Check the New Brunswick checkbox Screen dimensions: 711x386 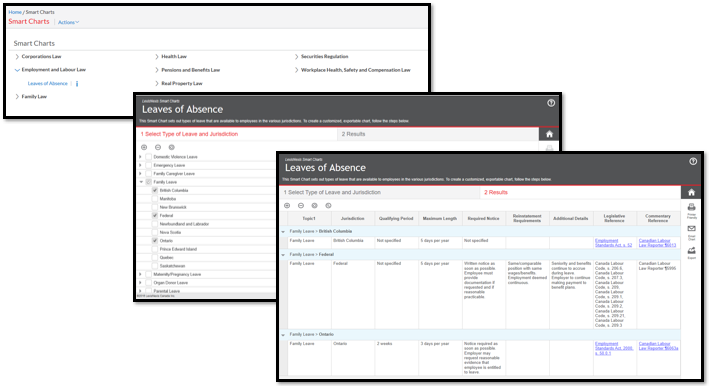click(x=155, y=207)
